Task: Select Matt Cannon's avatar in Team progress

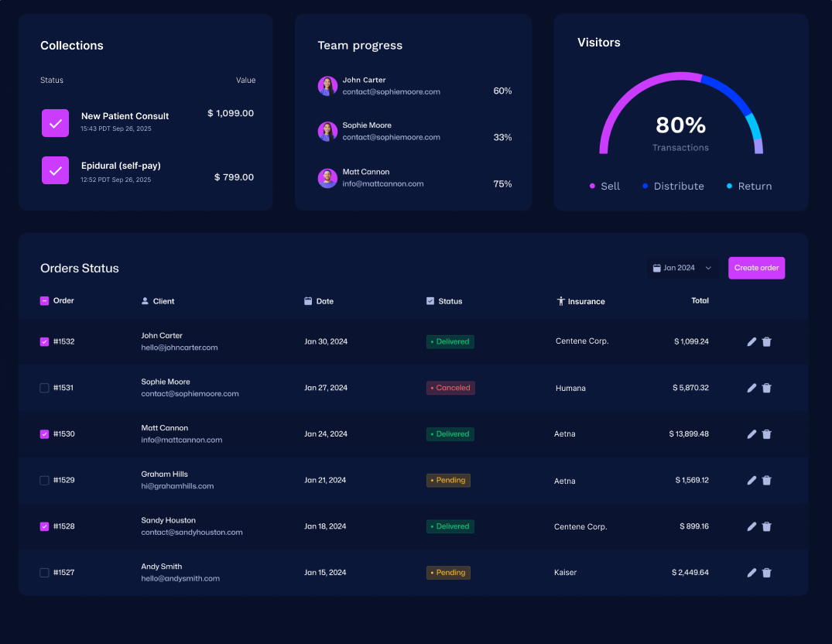Action: [x=327, y=178]
